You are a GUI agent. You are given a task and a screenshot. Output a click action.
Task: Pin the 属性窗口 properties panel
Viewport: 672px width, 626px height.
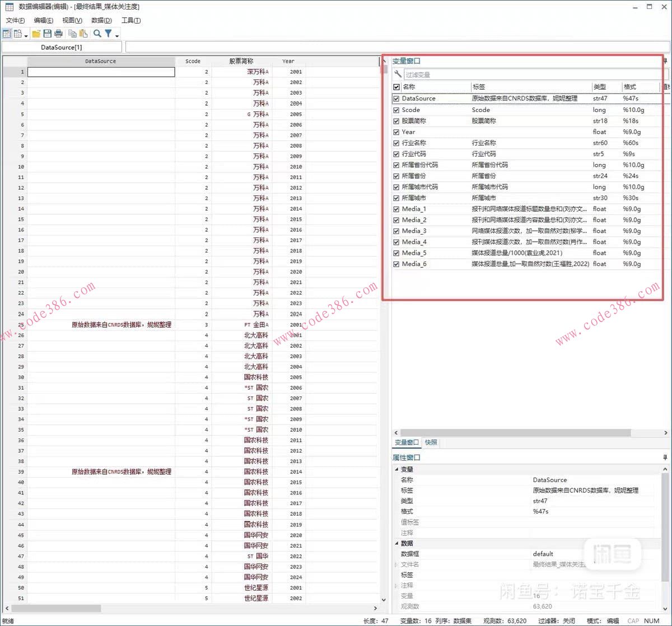click(665, 457)
